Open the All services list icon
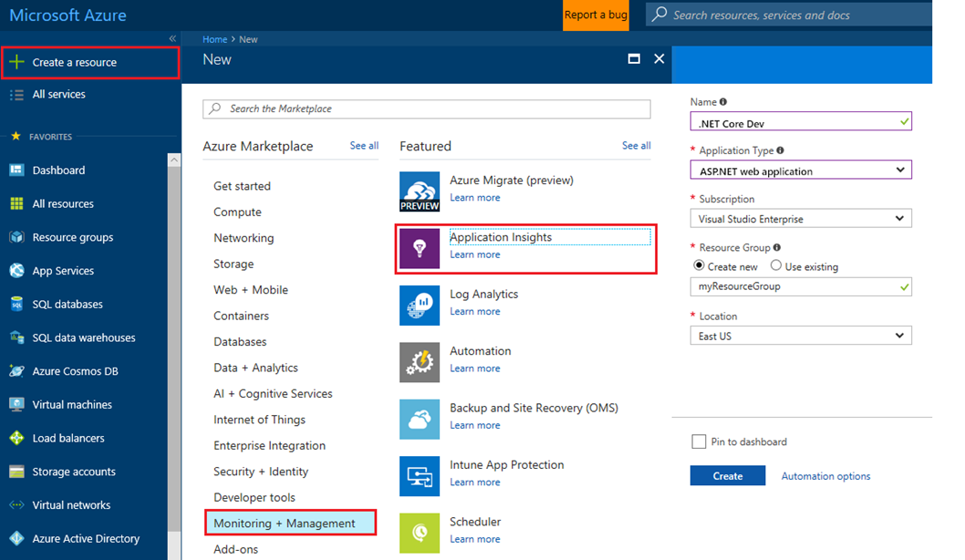 (x=16, y=94)
